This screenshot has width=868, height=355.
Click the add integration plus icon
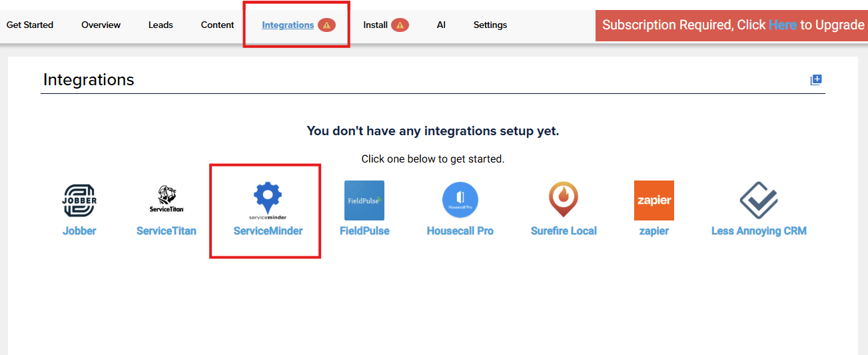(x=816, y=80)
